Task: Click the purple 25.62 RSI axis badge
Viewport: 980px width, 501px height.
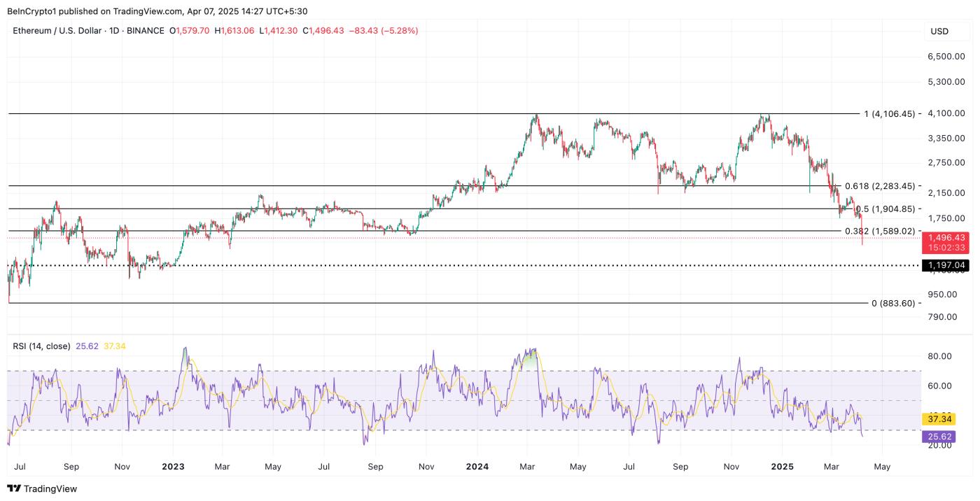Action: tap(939, 436)
